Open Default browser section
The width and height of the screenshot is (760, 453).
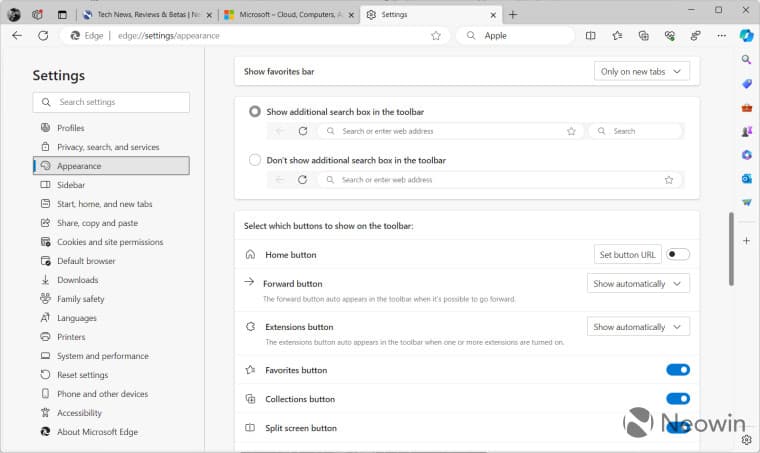111,261
